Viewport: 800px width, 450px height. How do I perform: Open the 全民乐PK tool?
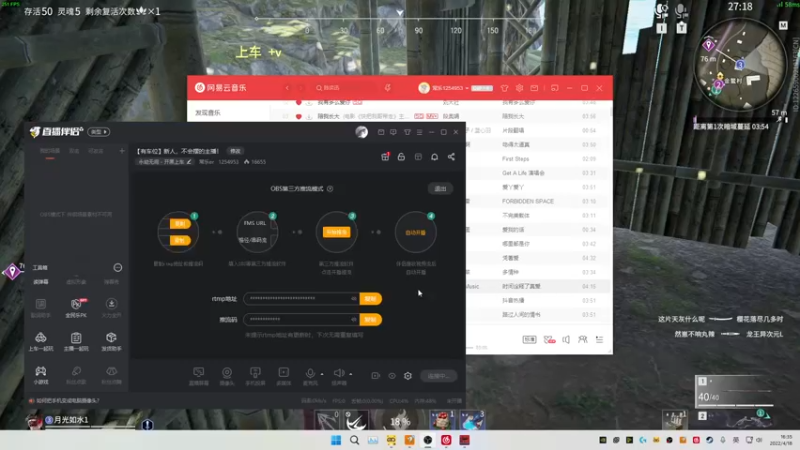point(76,308)
